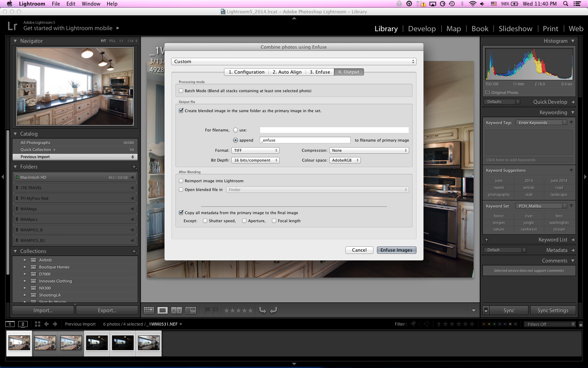Select second window display button 2
This screenshot has width=588, height=368.
click(23, 324)
